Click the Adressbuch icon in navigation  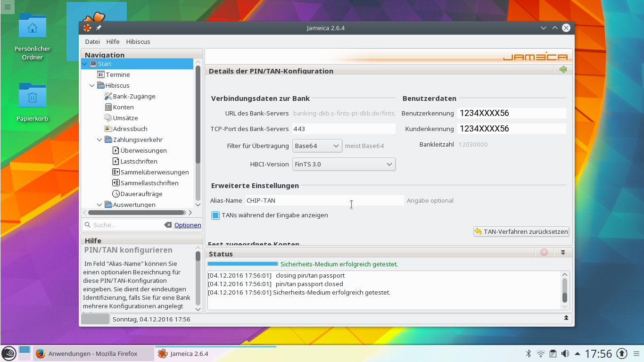[x=108, y=129]
